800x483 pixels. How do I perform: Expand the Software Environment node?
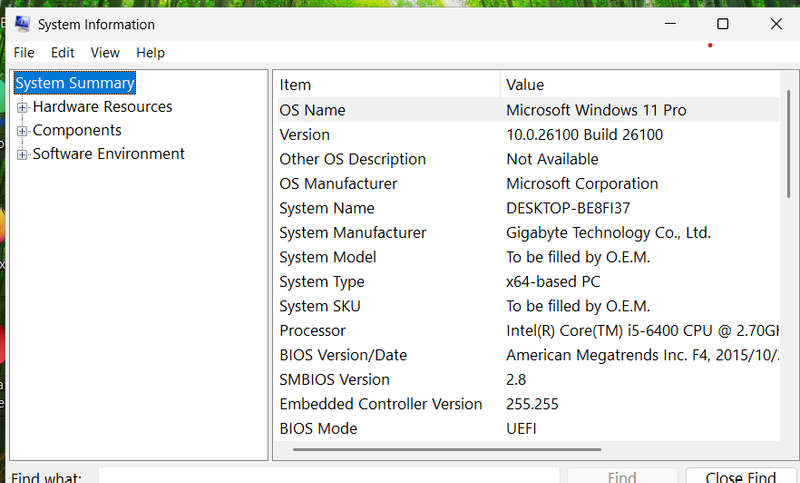(22, 155)
